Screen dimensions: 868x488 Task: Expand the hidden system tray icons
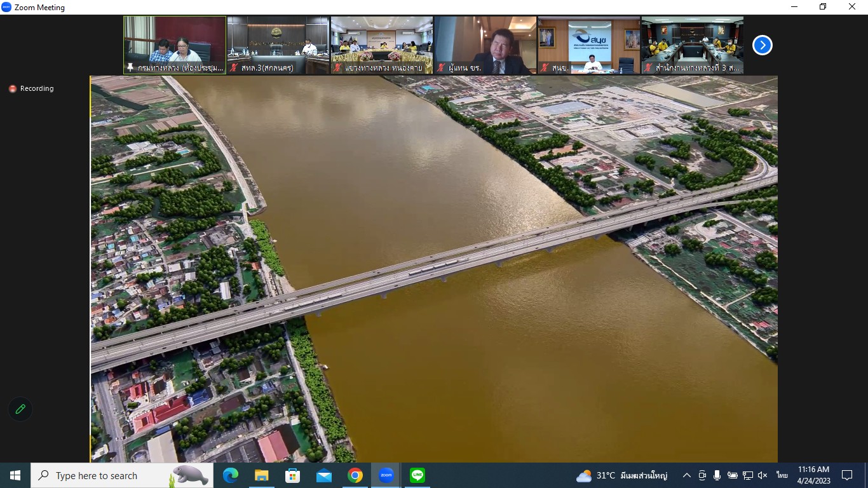(687, 475)
